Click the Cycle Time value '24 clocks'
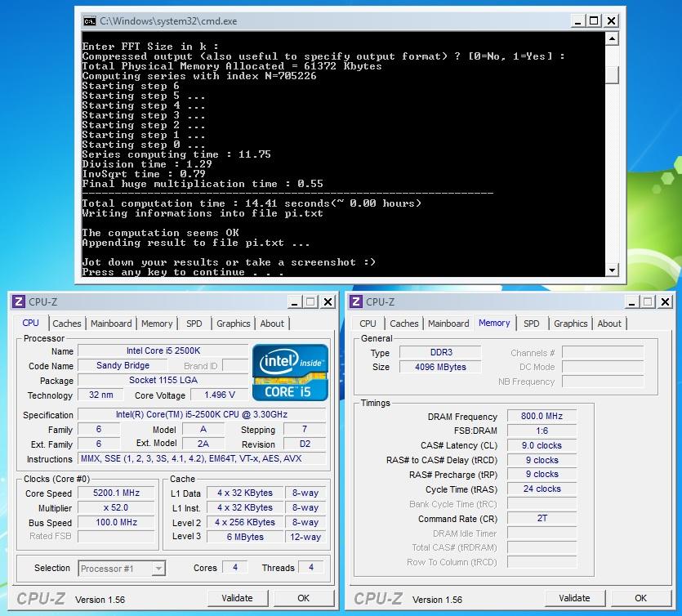682x616 pixels. [542, 489]
